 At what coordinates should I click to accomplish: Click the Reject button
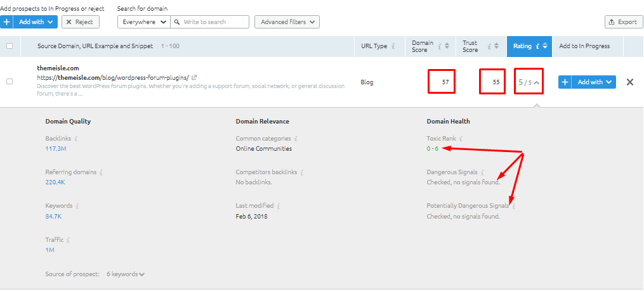click(80, 22)
